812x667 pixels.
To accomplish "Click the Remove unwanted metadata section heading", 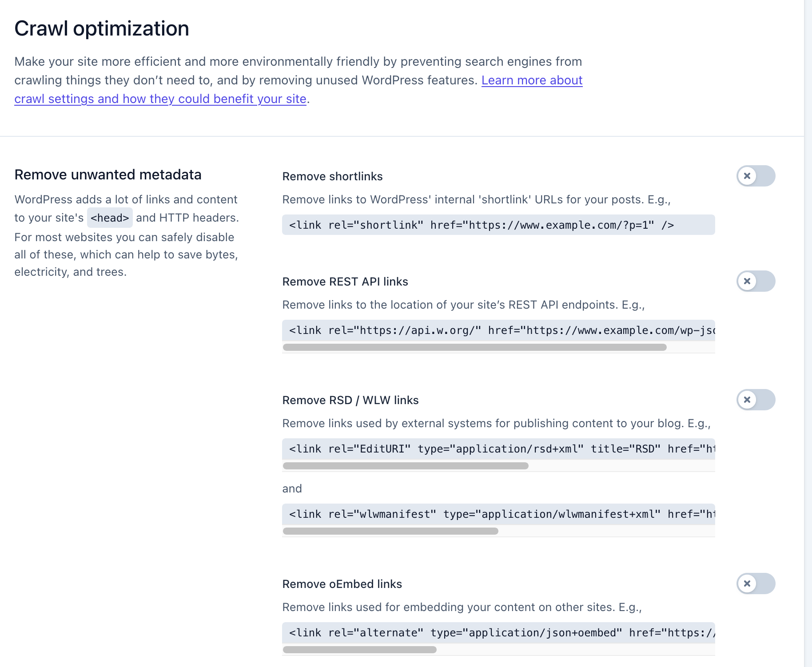I will (108, 175).
